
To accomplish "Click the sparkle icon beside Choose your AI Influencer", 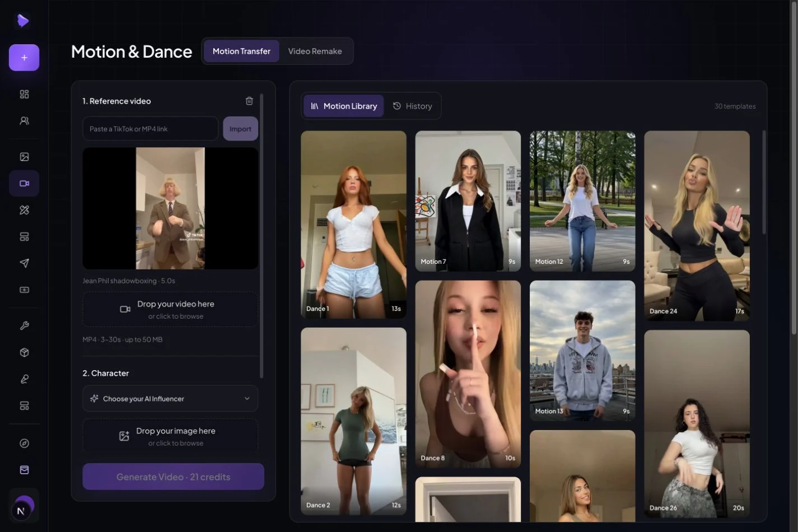I will click(x=94, y=399).
